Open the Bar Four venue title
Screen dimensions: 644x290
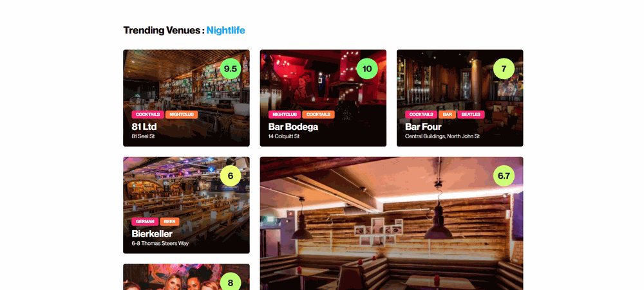pyautogui.click(x=423, y=127)
